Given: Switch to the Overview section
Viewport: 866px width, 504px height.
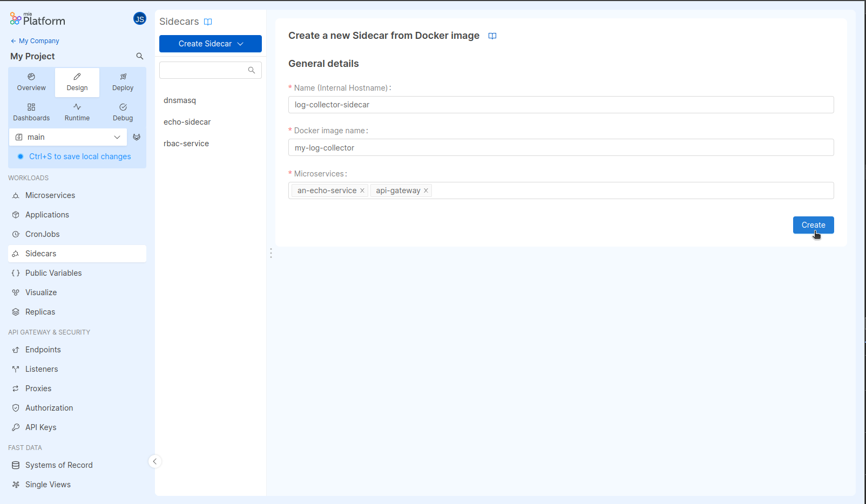Looking at the screenshot, I should click(x=31, y=82).
